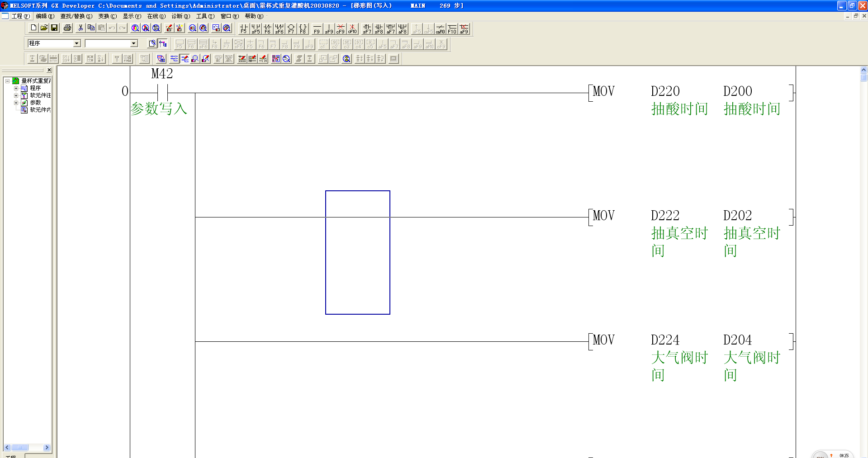This screenshot has width=868, height=458.
Task: Open the 在线(O) menu
Action: 156,16
